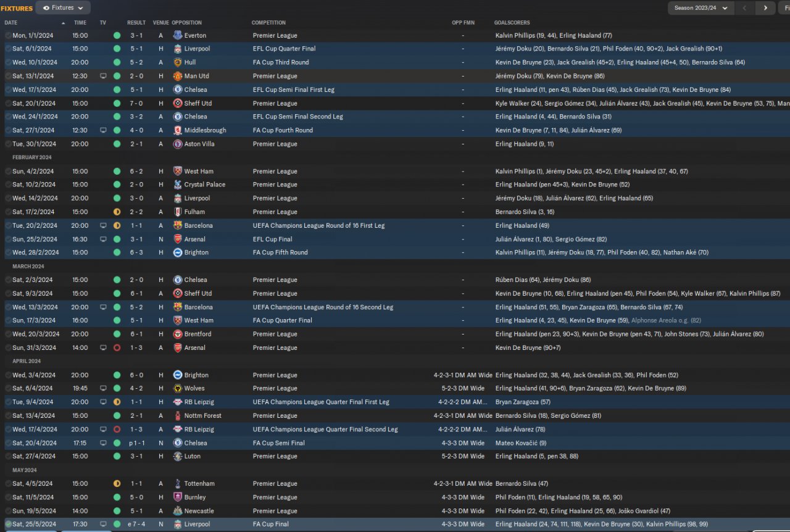Click the Tottenham club badge
The height and width of the screenshot is (532, 790).
[x=178, y=483]
